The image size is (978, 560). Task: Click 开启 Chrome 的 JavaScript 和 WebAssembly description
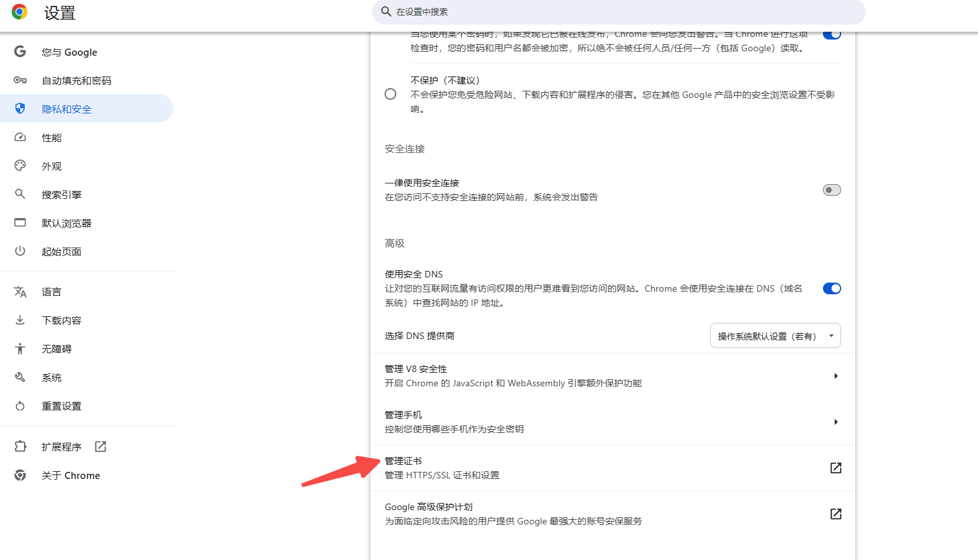[x=513, y=383]
